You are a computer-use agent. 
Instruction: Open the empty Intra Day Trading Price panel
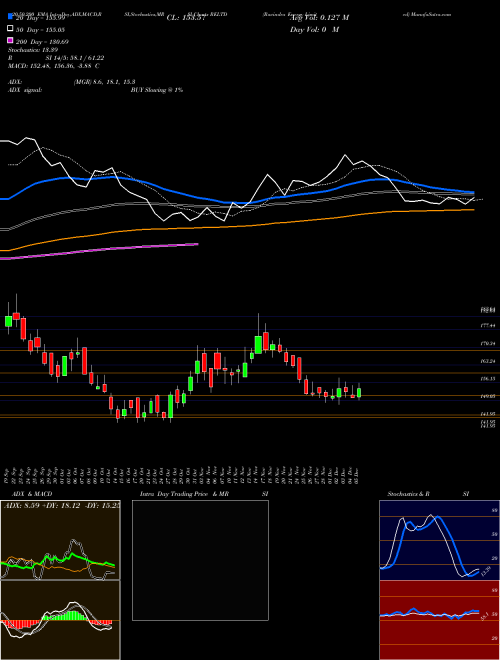pos(200,560)
